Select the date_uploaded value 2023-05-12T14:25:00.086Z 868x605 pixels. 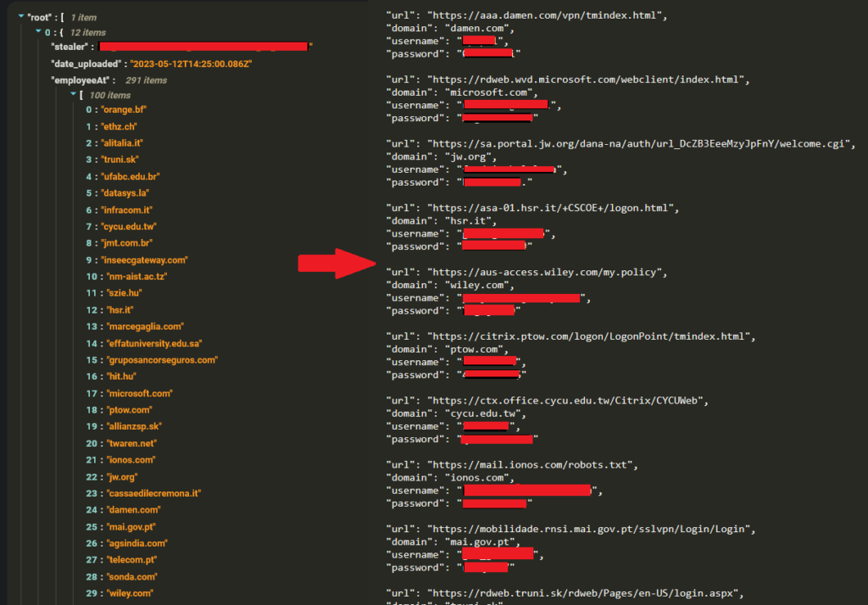(x=191, y=64)
